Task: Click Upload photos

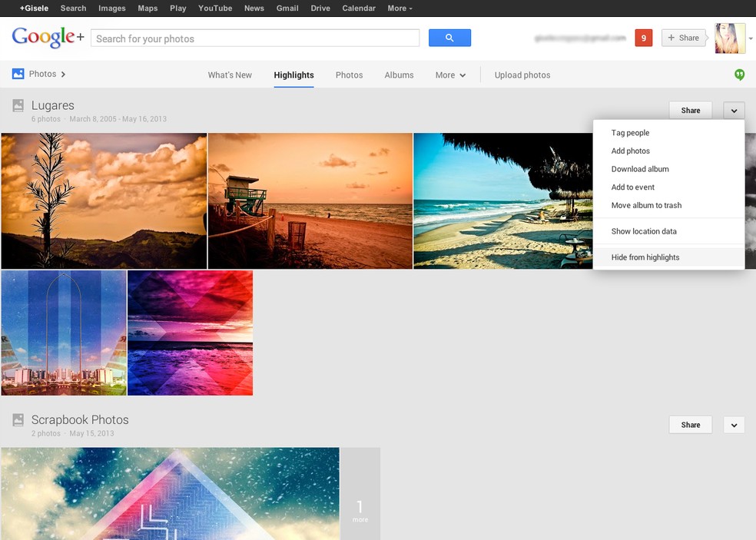Action: (x=522, y=75)
